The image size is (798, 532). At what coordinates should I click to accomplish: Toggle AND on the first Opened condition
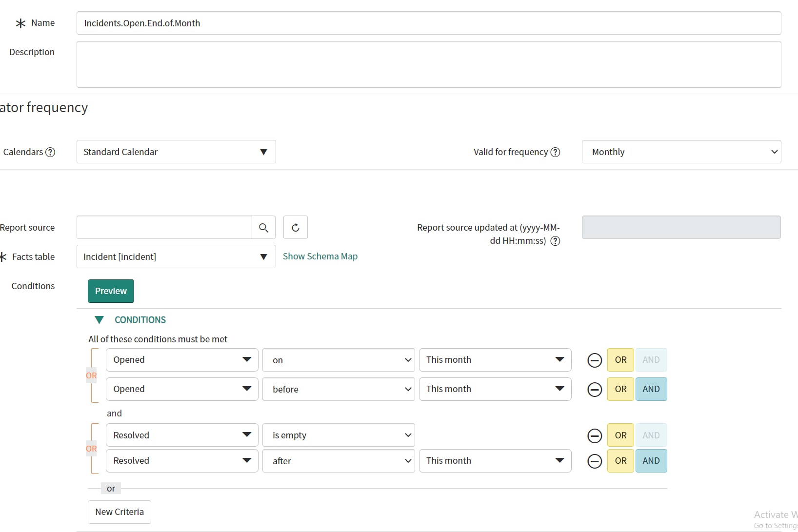pos(651,360)
